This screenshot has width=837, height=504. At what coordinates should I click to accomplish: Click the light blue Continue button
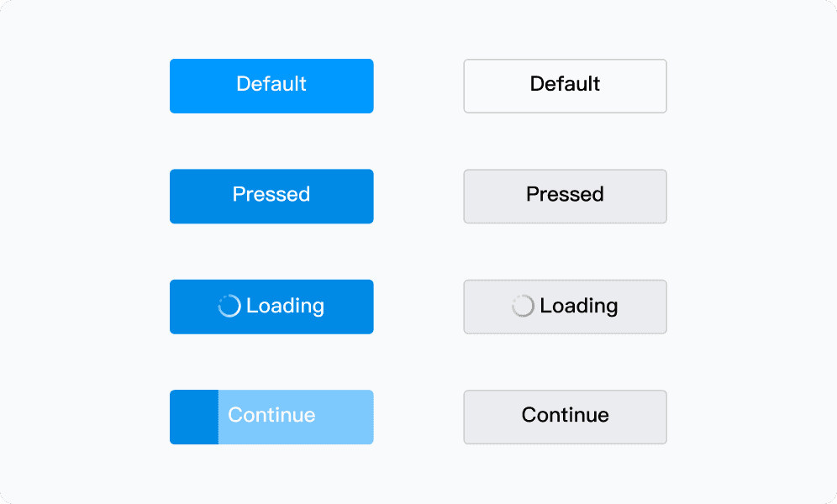tap(271, 417)
